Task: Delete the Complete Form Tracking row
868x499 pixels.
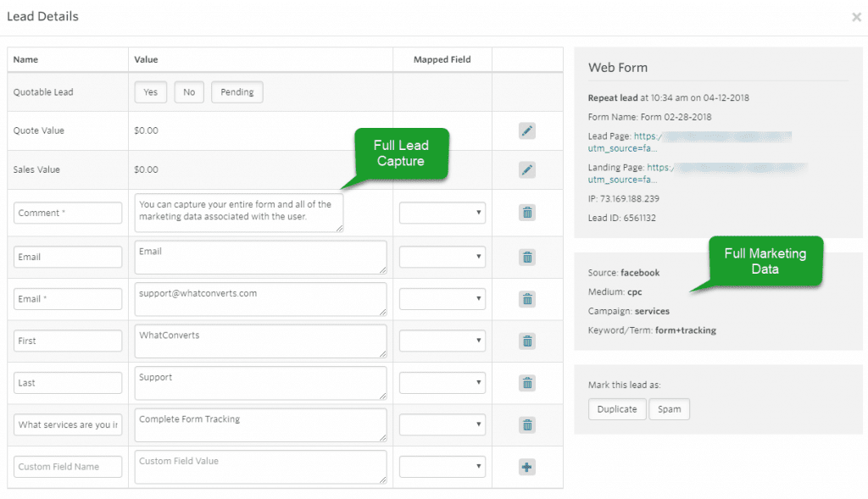Action: coord(526,424)
